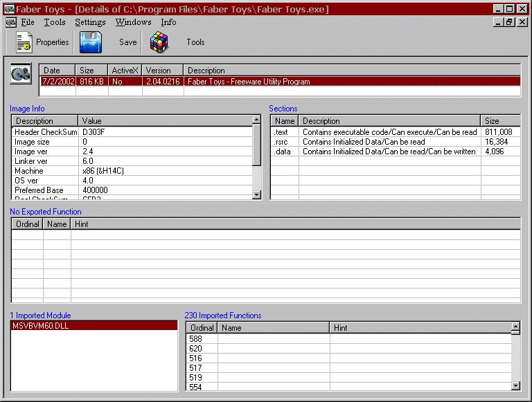Click the Tools toolbar label

(x=195, y=42)
